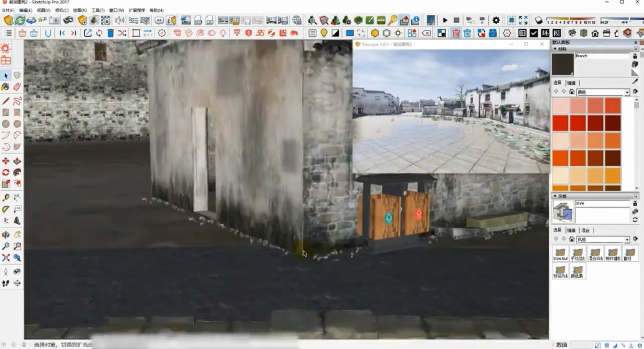
Task: Select the Paint Bucket tool
Action: (6, 87)
